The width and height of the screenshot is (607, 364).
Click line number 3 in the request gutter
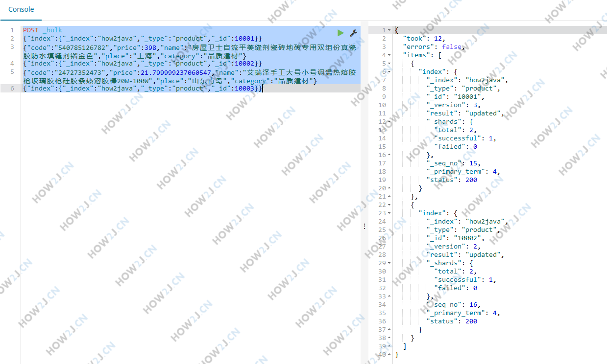pos(12,47)
